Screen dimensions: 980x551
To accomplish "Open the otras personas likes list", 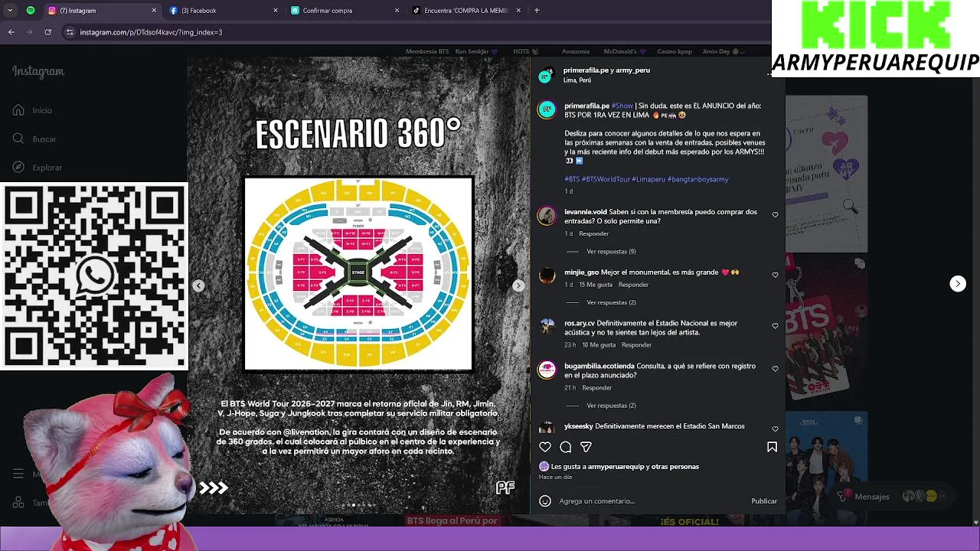I will click(x=675, y=467).
